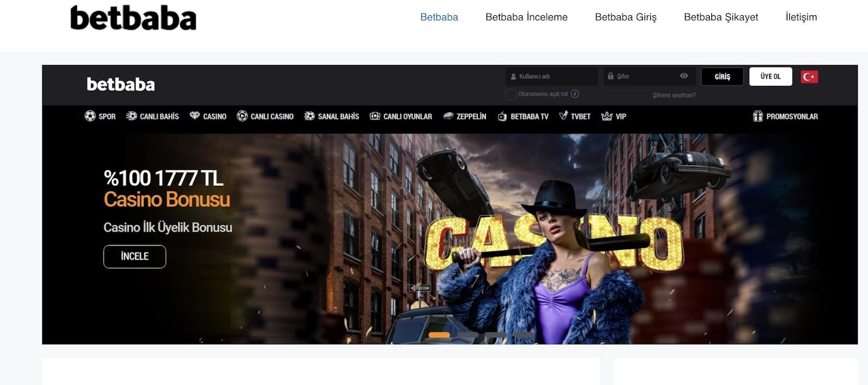Screen dimensions: 868x385
Task: Click the ÜYE OL sign-up button
Action: coord(770,77)
